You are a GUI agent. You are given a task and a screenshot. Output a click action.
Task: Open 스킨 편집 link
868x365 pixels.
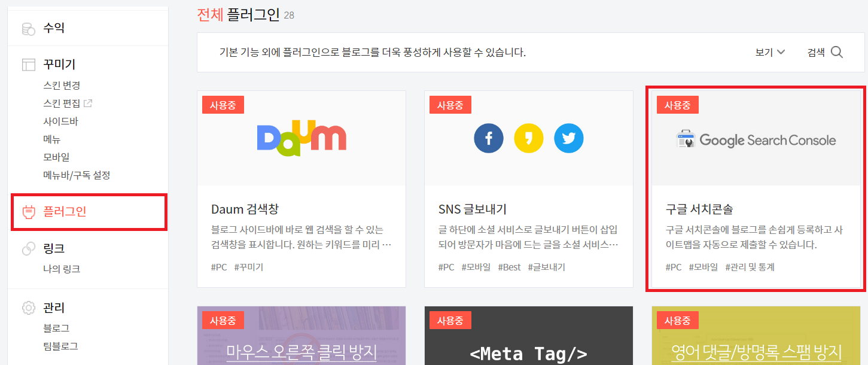point(62,104)
